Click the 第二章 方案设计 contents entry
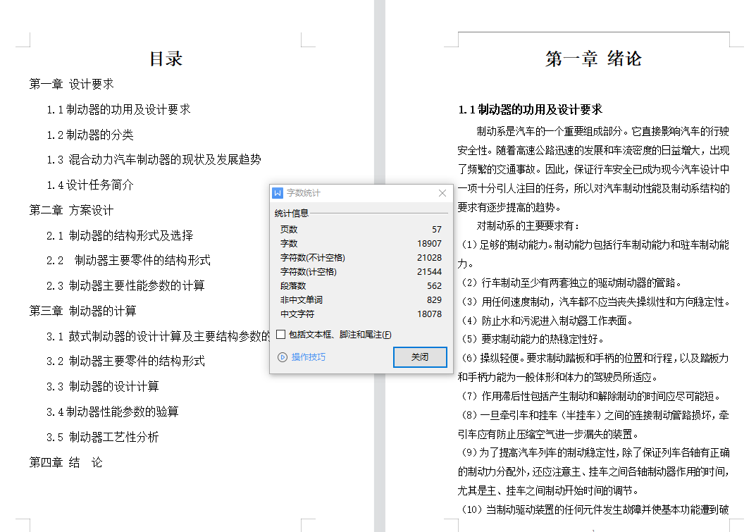The image size is (756, 532). point(71,210)
